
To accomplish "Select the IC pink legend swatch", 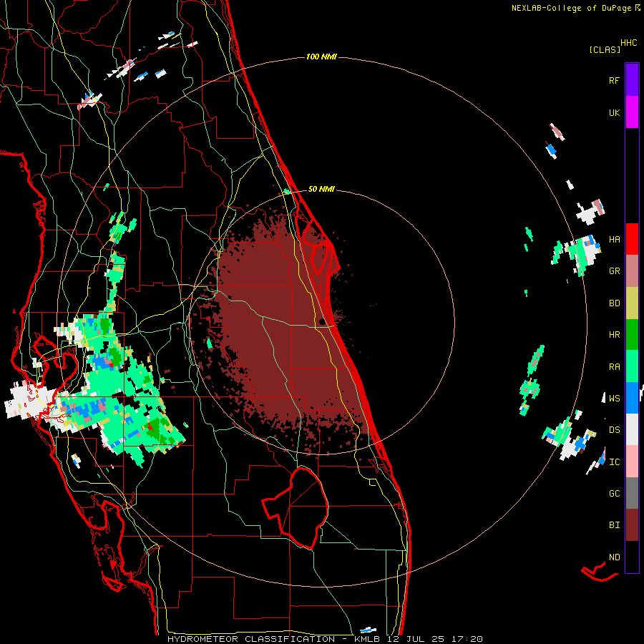I will click(632, 462).
